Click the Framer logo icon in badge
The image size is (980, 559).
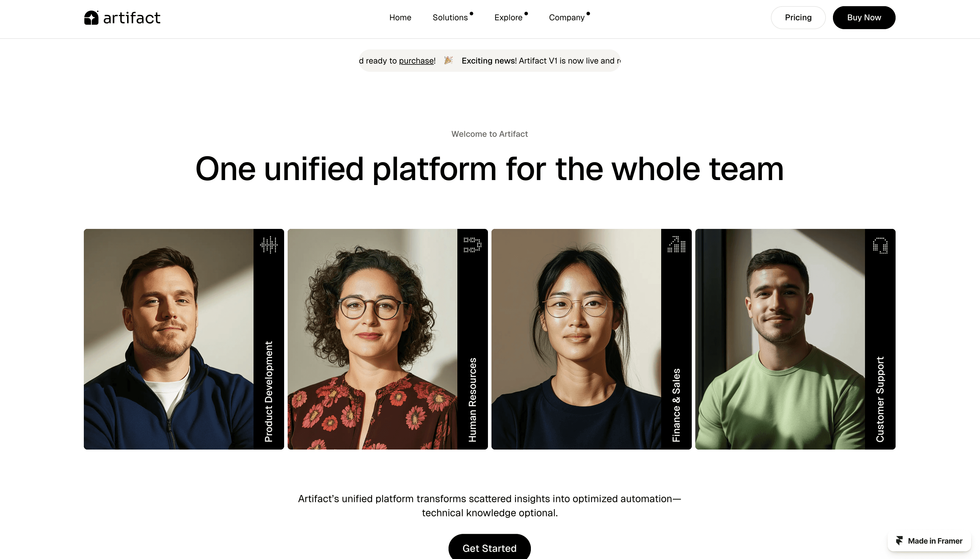pyautogui.click(x=899, y=540)
